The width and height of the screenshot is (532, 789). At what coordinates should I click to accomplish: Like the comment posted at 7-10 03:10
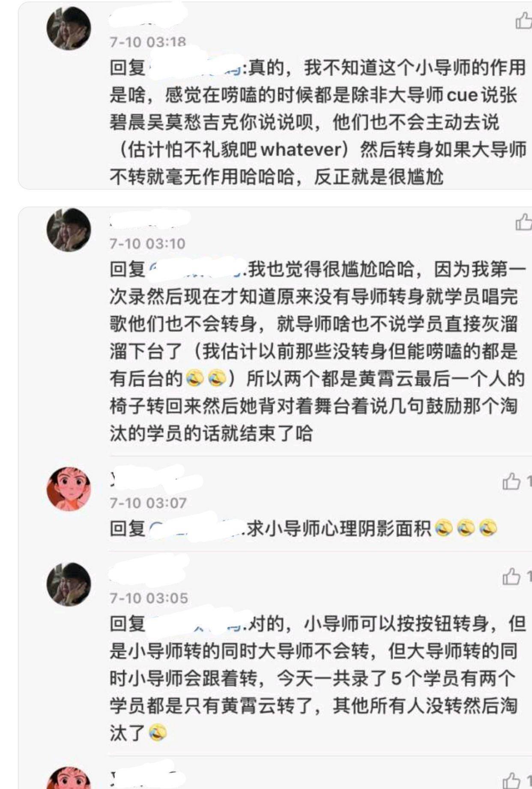(523, 222)
